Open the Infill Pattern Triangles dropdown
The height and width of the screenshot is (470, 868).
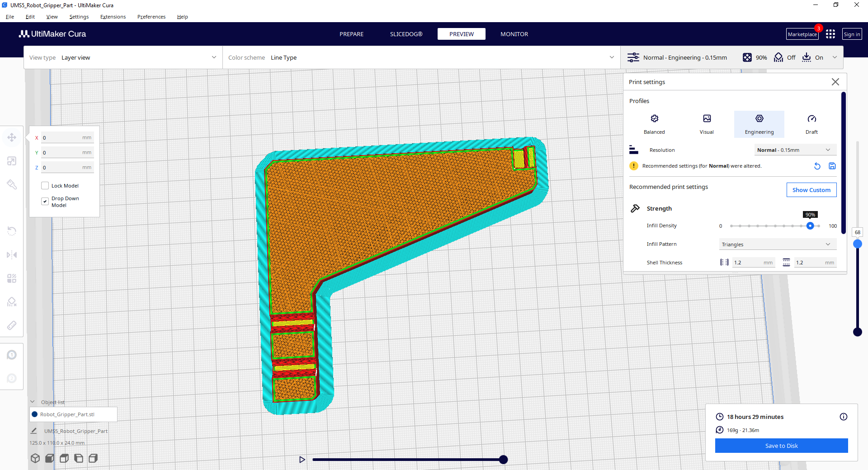(777, 244)
